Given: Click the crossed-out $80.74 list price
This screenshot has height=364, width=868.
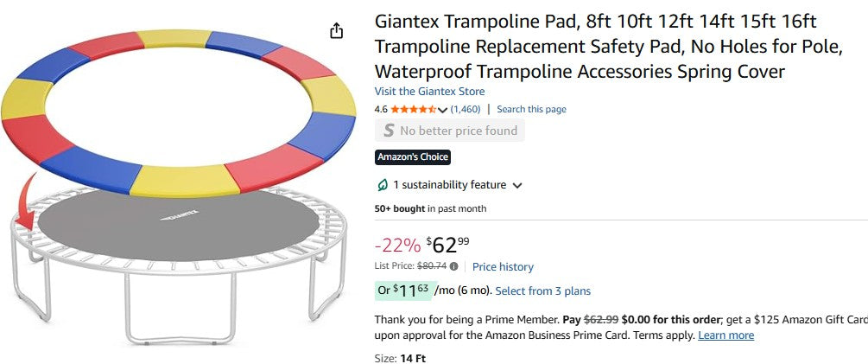Looking at the screenshot, I should 431,266.
